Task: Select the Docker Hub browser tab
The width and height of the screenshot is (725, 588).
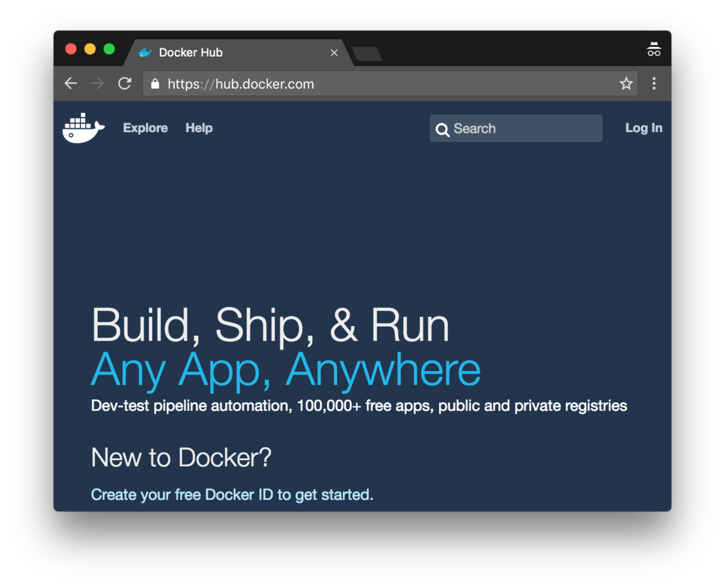Action: tap(238, 53)
